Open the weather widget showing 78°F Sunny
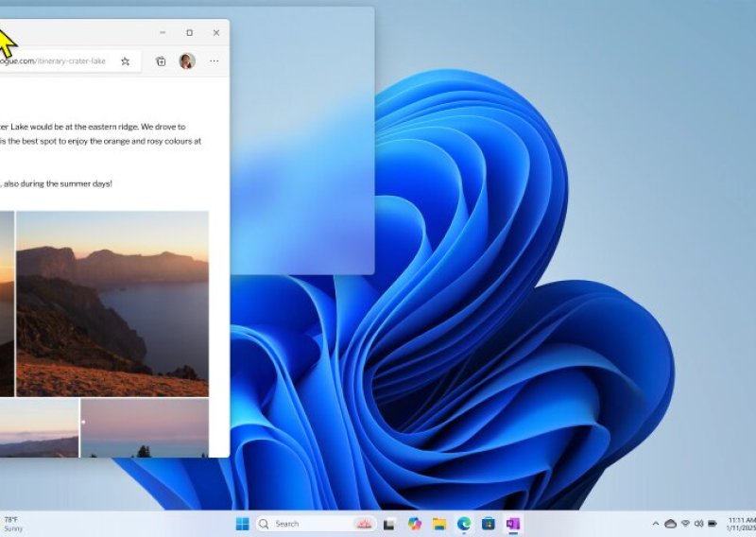This screenshot has width=756, height=537. pos(12,524)
